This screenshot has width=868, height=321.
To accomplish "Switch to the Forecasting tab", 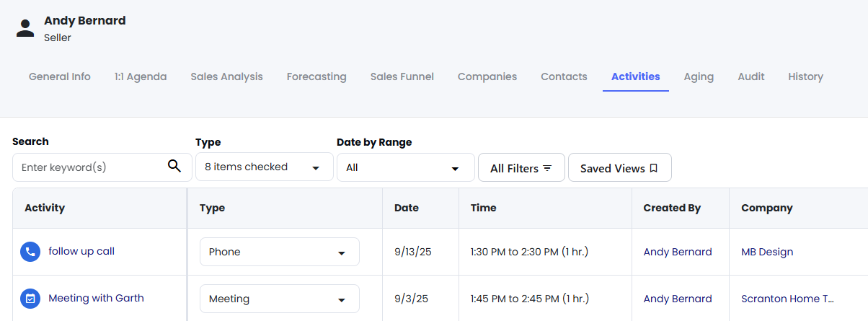I will coord(316,76).
